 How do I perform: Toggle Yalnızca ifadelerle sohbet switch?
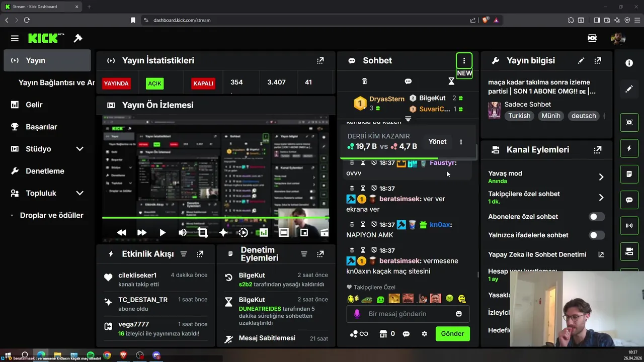(597, 235)
